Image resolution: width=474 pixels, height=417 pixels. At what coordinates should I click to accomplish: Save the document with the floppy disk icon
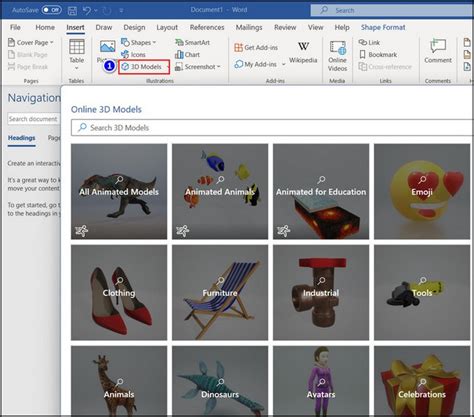[x=72, y=11]
